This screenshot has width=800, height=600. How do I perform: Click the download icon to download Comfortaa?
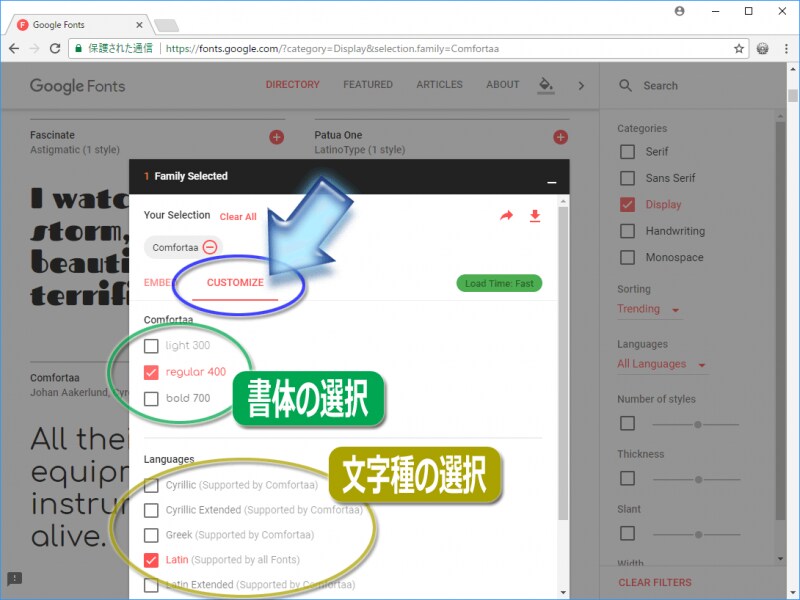pos(535,215)
